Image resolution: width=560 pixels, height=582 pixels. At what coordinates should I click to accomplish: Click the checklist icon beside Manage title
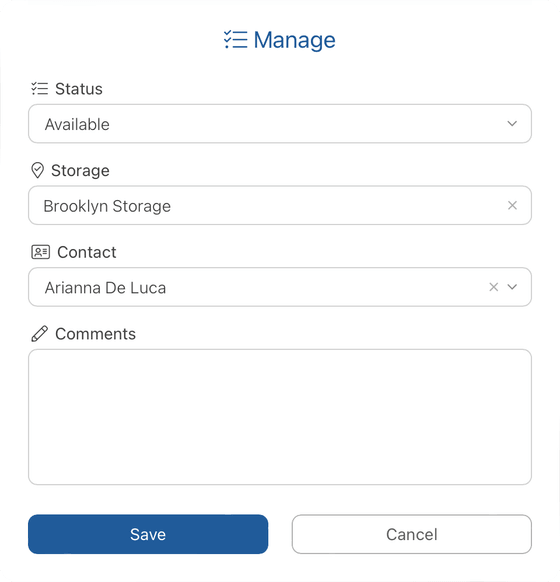(x=236, y=39)
